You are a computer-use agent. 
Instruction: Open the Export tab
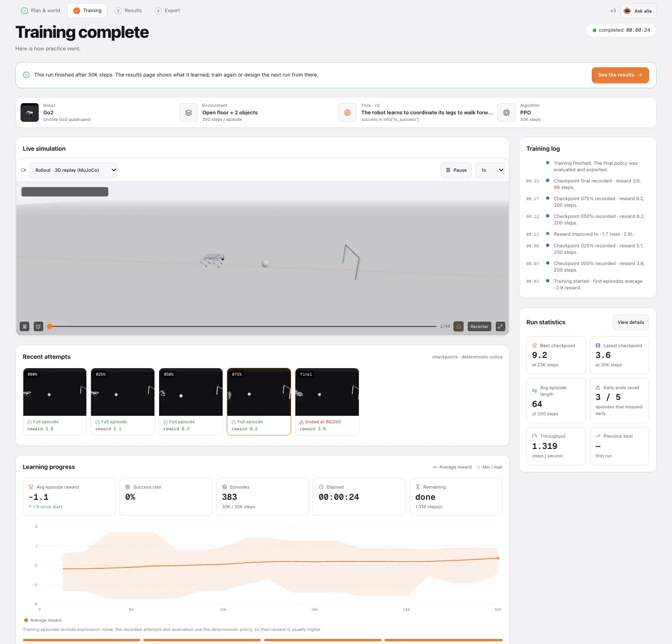pos(168,11)
